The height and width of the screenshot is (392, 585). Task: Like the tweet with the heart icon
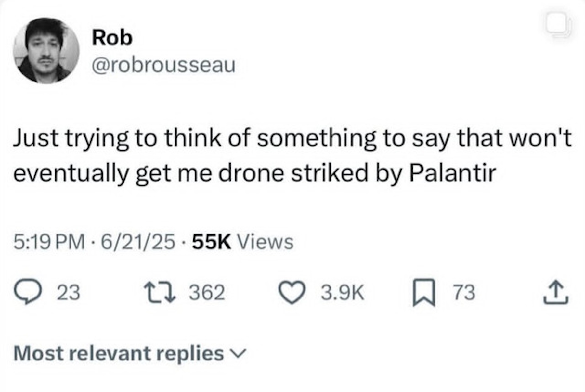click(292, 292)
